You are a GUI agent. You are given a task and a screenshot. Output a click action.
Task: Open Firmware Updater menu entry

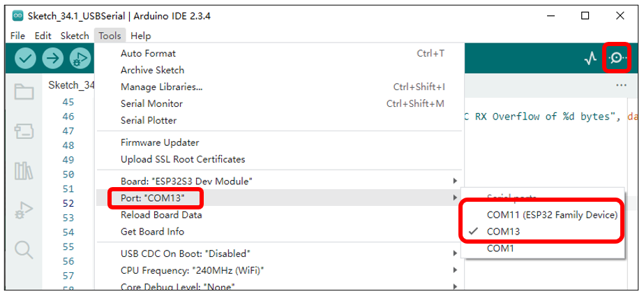(x=279, y=142)
